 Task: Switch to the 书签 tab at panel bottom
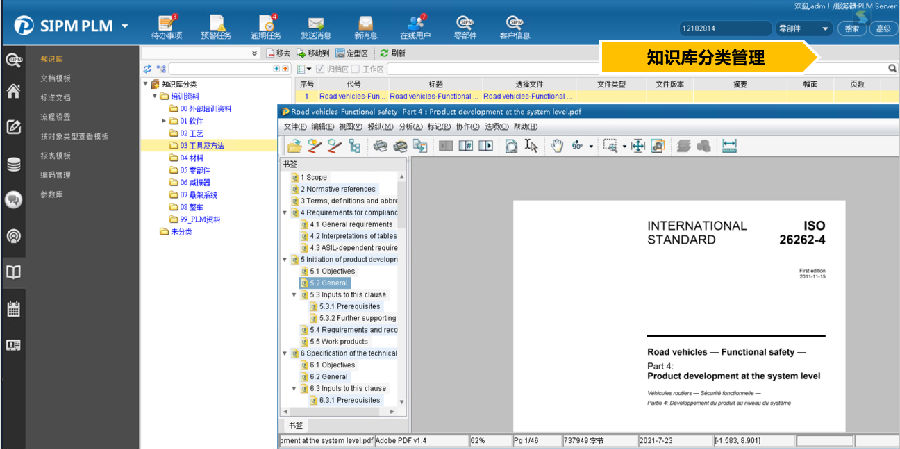click(295, 425)
